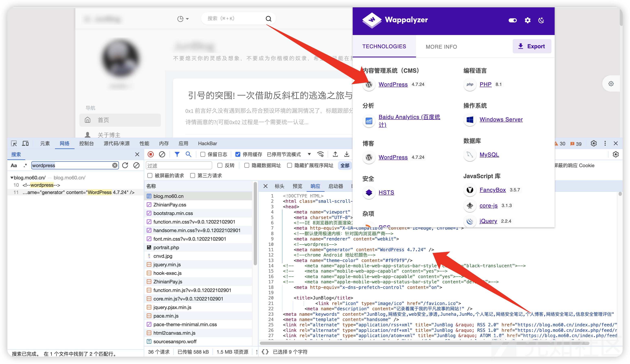Open the PHP technology link
The image size is (630, 364).
click(485, 84)
